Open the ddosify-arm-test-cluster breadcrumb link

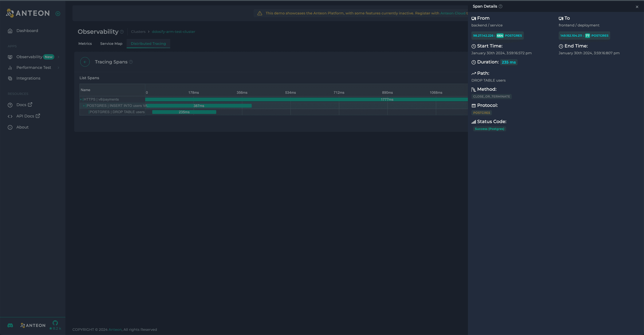(174, 32)
